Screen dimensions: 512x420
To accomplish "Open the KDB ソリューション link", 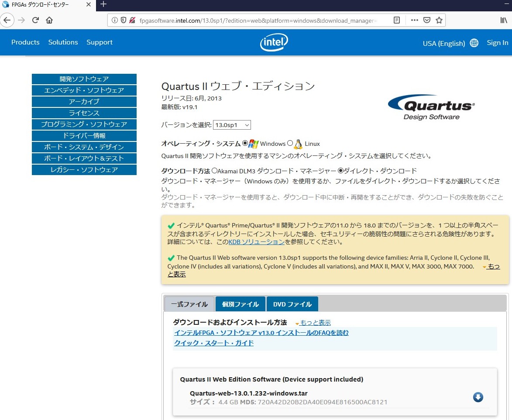I will click(256, 242).
